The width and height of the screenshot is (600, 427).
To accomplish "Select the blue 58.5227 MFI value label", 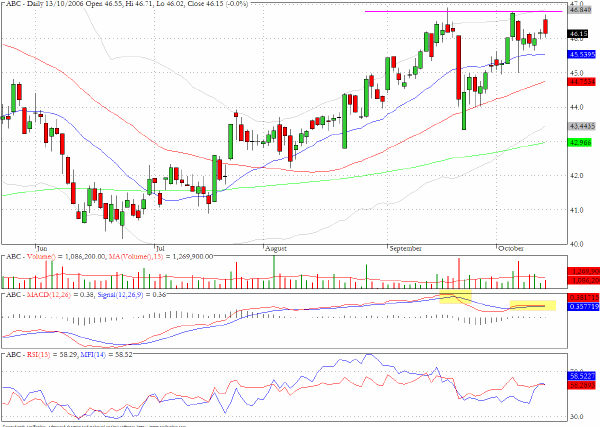I will pyautogui.click(x=582, y=377).
